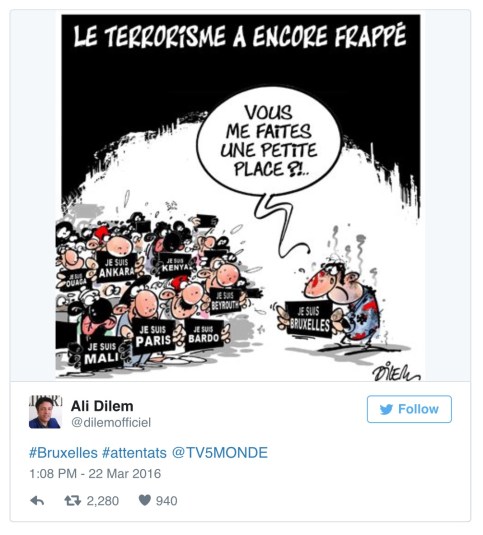Open the @TV5MONDE mention
The image size is (483, 535).
coord(220,453)
